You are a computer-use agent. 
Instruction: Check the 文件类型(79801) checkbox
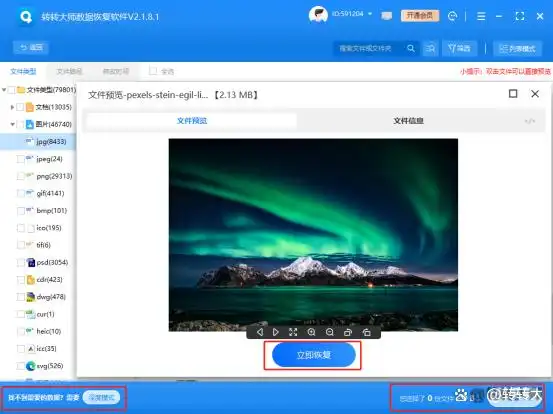[x=12, y=90]
